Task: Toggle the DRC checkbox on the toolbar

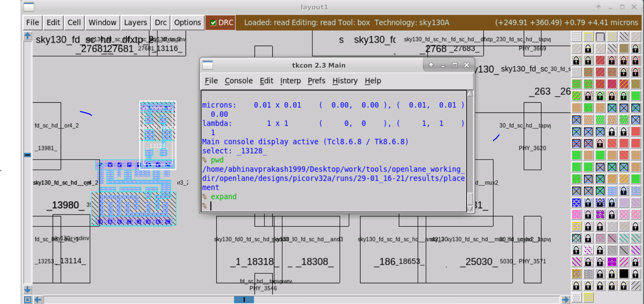Action: pyautogui.click(x=214, y=22)
